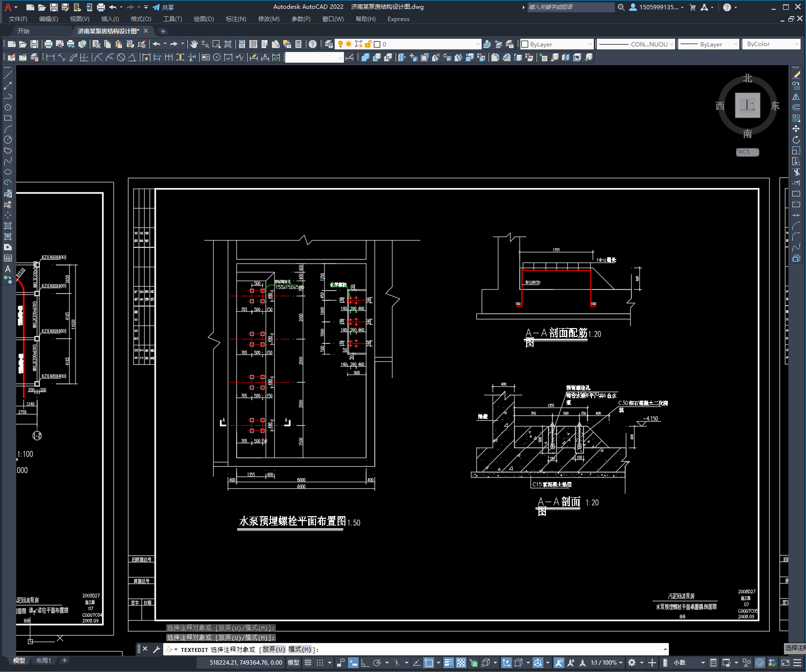Click the 模式(M) command option

point(300,649)
